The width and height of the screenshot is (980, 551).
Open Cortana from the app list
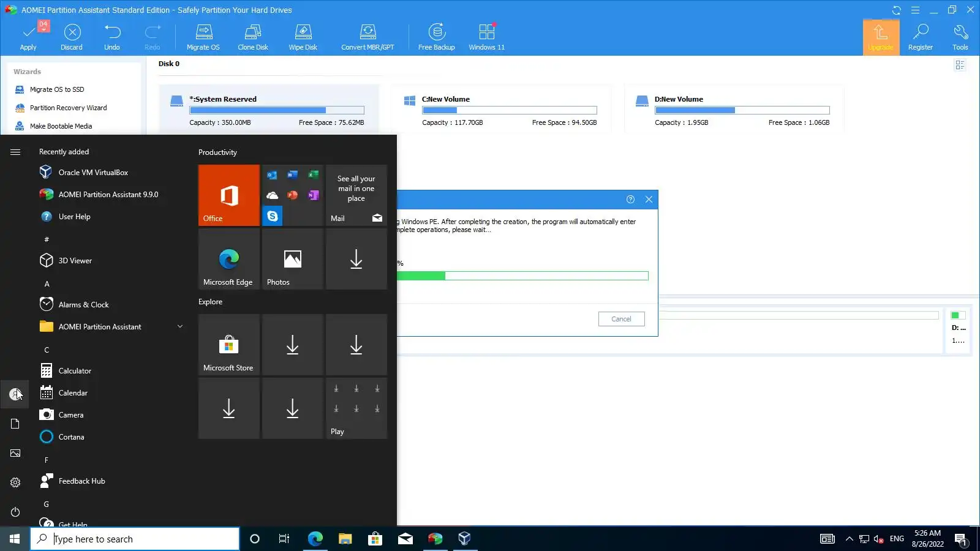click(x=71, y=437)
